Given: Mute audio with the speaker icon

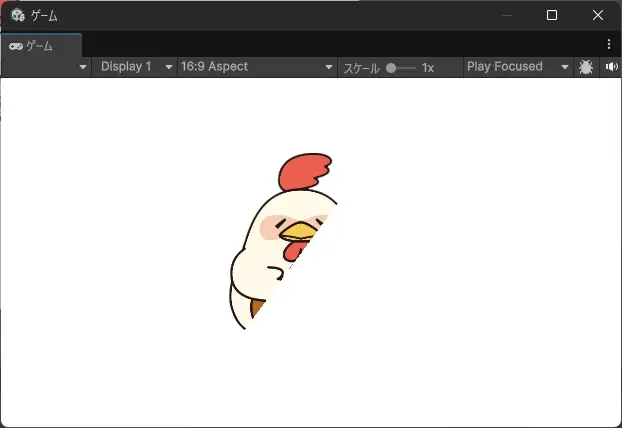Looking at the screenshot, I should [x=611, y=67].
